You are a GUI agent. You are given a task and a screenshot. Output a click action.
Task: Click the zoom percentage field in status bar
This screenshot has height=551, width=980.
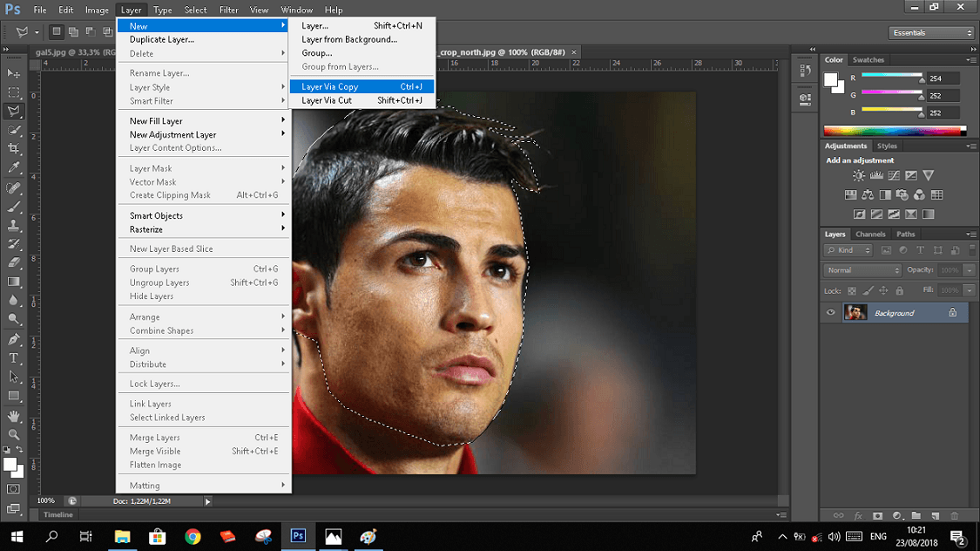pyautogui.click(x=45, y=501)
